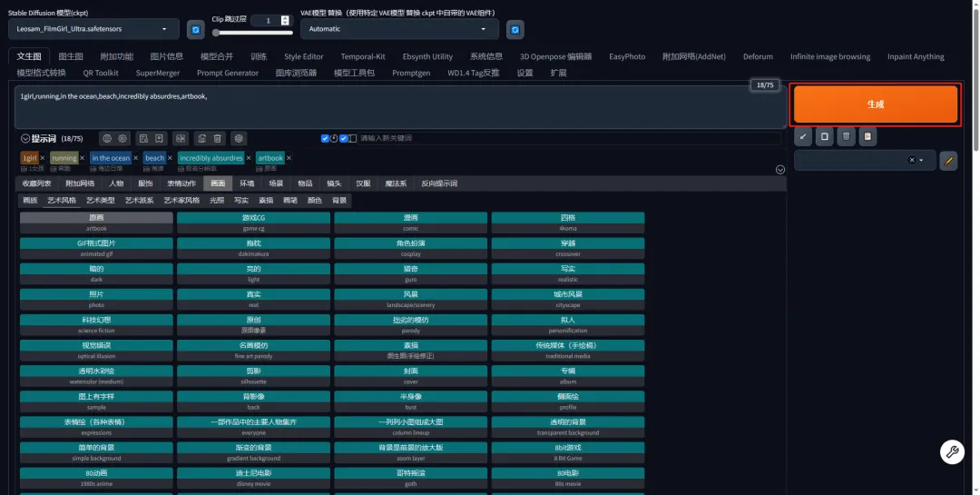Screen dimensions: 980x495
Task: Add the 游戏CG game cg tag
Action: (x=254, y=223)
